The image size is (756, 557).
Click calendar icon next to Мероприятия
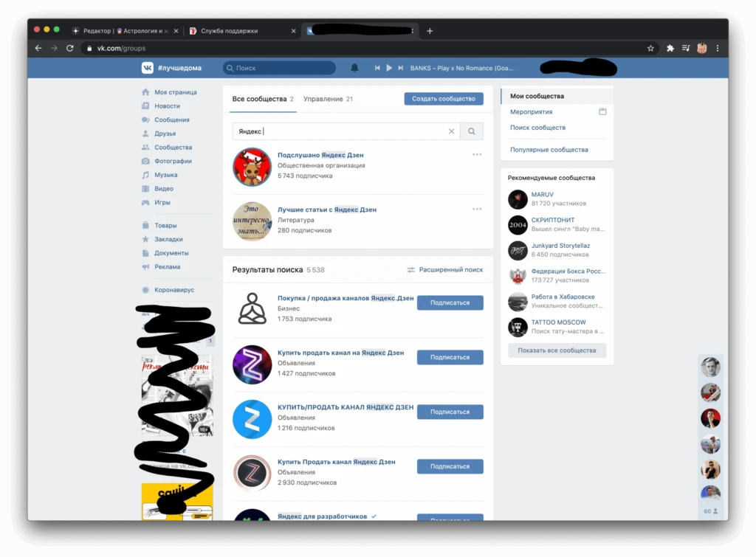[602, 112]
